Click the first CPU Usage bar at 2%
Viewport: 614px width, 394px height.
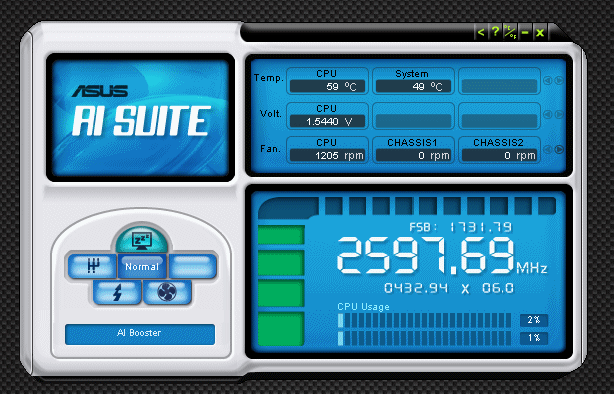(x=424, y=320)
